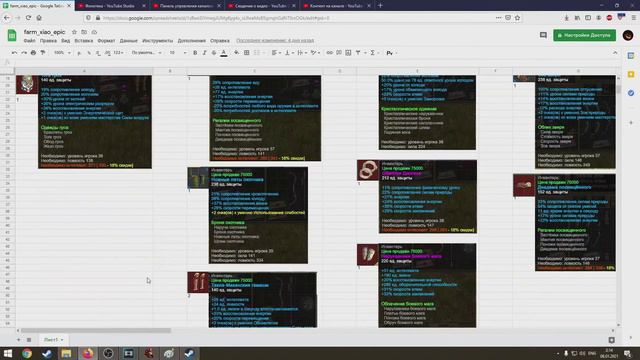
Task: Toggle strikethrough formatting
Action: [x=214, y=53]
